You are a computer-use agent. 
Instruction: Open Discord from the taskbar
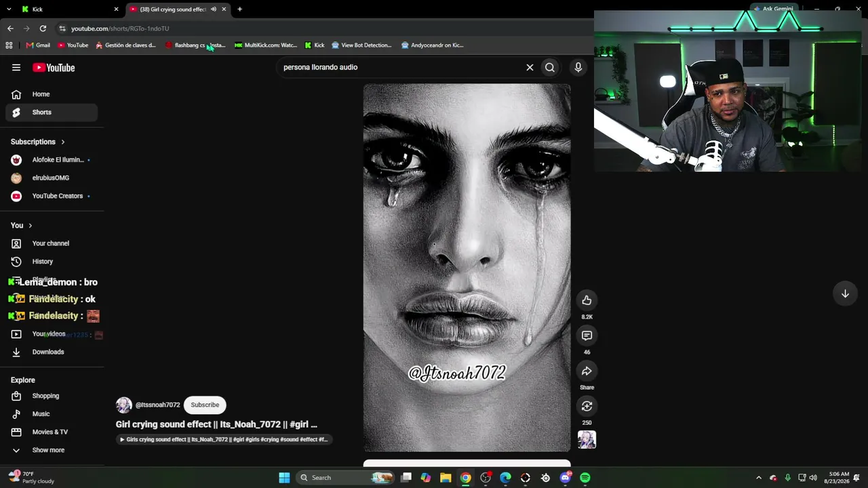click(566, 478)
